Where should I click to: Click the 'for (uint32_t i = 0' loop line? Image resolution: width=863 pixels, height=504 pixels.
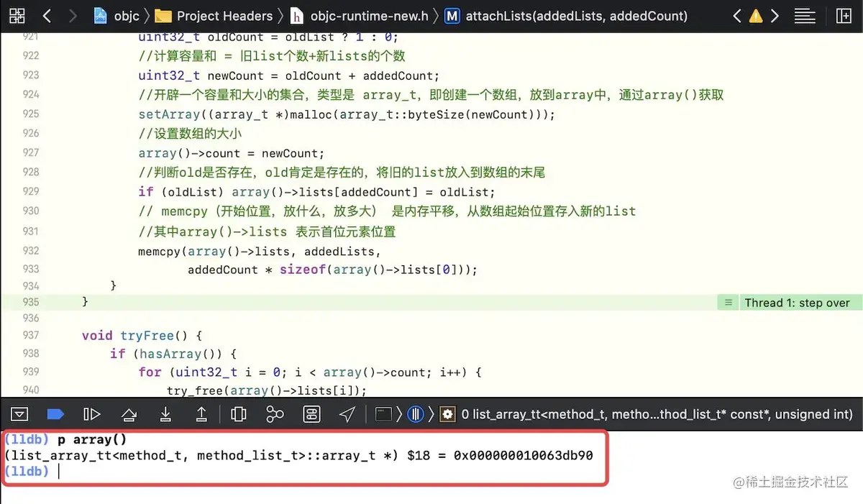[x=310, y=372]
